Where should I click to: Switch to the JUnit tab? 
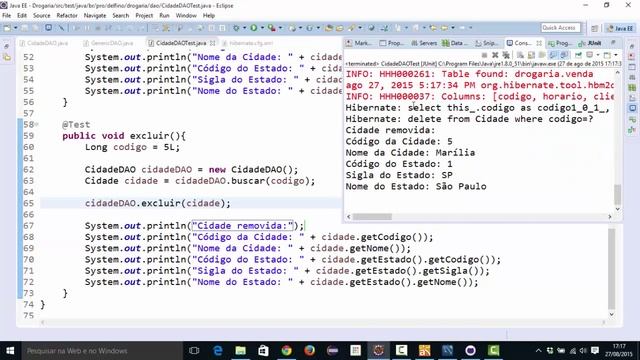[x=591, y=43]
